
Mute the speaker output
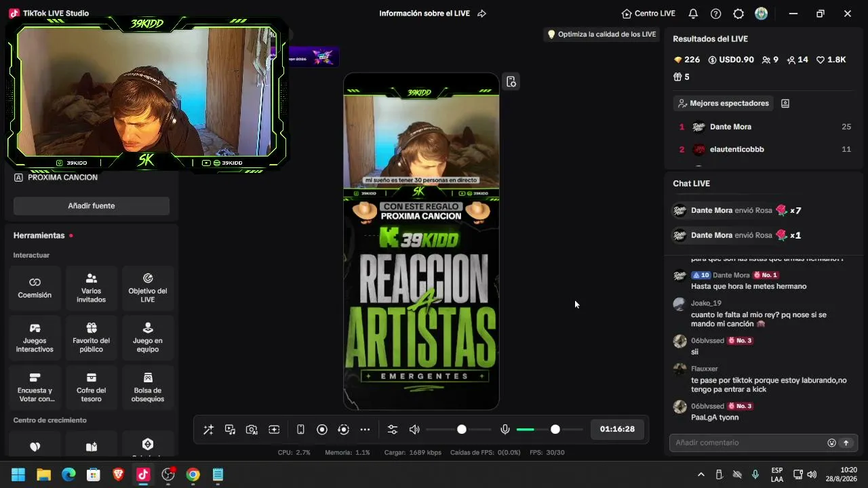pyautogui.click(x=414, y=429)
